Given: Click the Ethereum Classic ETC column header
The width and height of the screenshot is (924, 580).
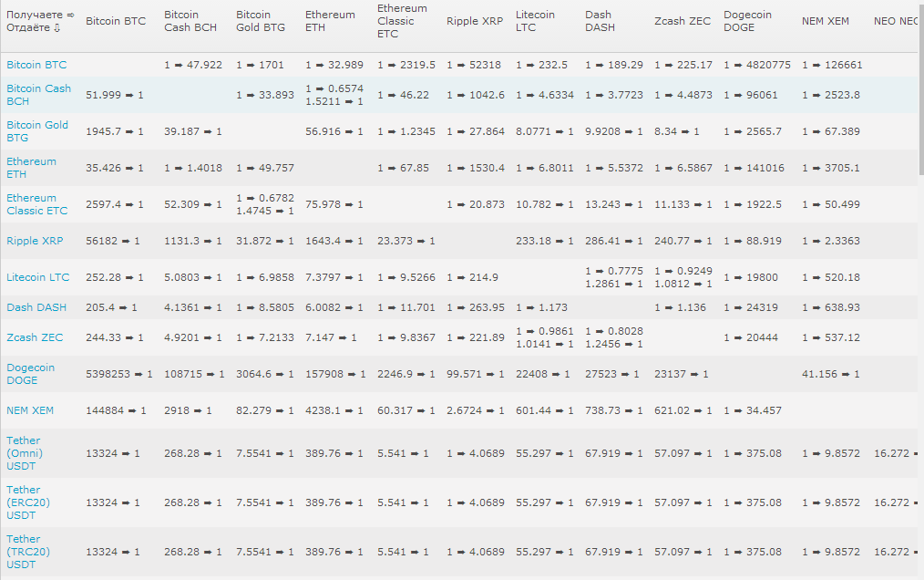Looking at the screenshot, I should point(402,21).
